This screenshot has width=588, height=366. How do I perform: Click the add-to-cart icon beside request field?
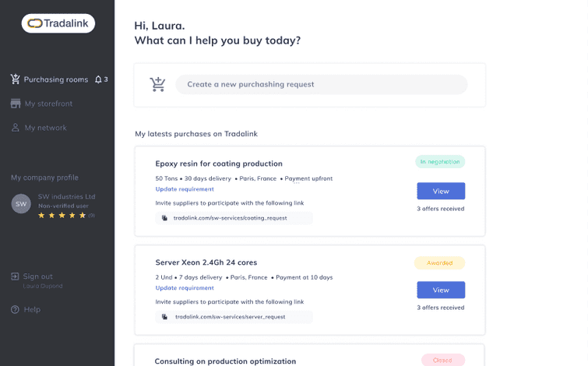click(158, 84)
